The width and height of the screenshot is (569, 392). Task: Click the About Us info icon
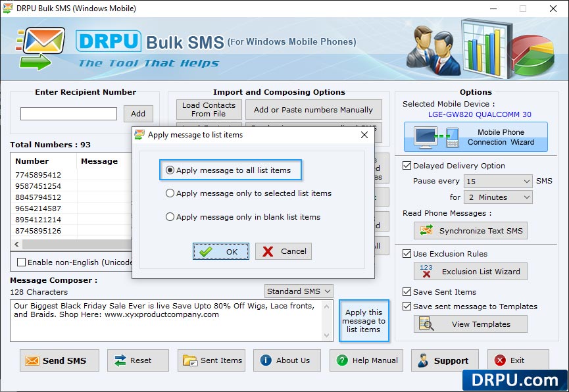tap(266, 360)
